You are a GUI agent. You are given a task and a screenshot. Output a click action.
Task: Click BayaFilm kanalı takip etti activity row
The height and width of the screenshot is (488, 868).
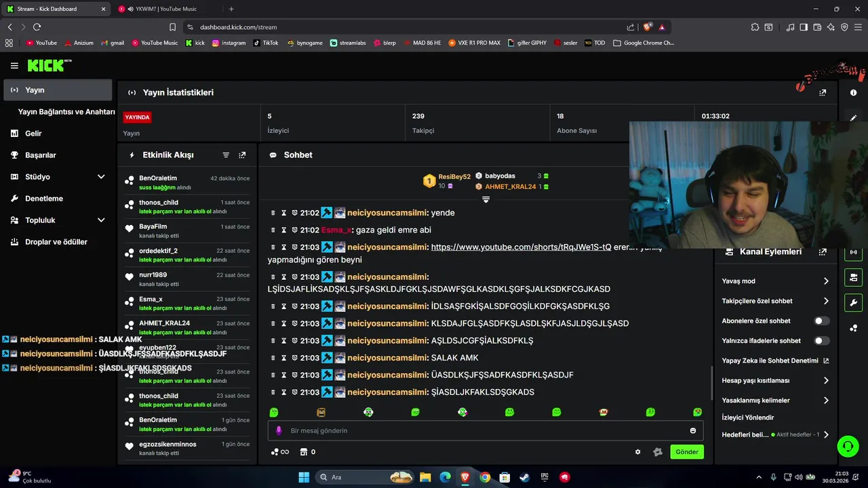coord(187,231)
